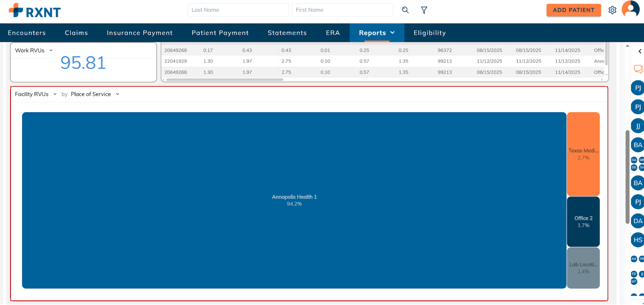Click the ADD PATIENT button
The image size is (644, 305).
tap(573, 10)
